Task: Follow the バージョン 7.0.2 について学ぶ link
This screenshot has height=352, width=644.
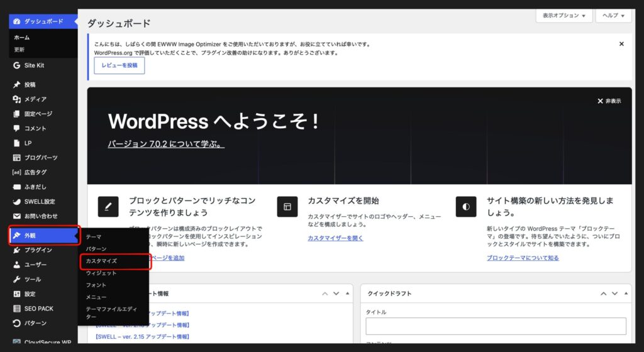Action: coord(166,144)
